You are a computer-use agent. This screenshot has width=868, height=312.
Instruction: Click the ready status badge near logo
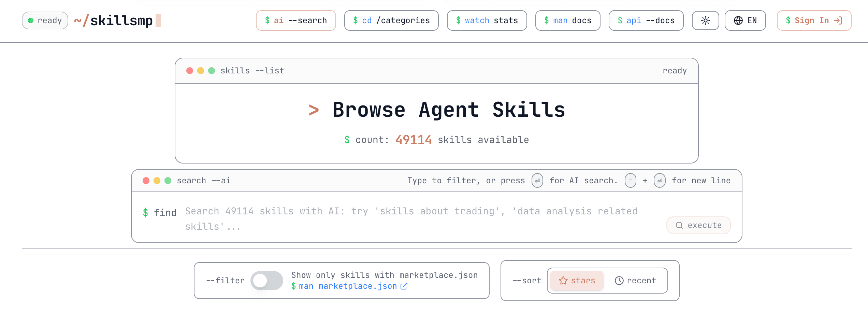pyautogui.click(x=44, y=20)
